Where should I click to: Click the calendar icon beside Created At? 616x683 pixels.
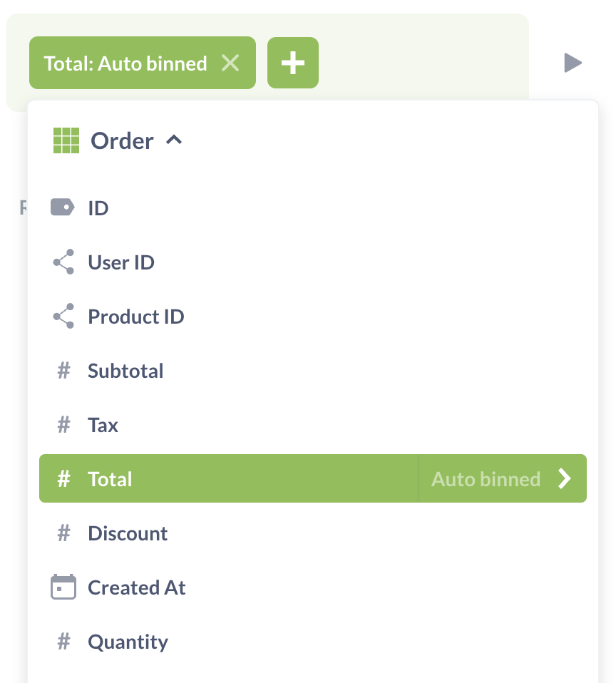(x=63, y=587)
